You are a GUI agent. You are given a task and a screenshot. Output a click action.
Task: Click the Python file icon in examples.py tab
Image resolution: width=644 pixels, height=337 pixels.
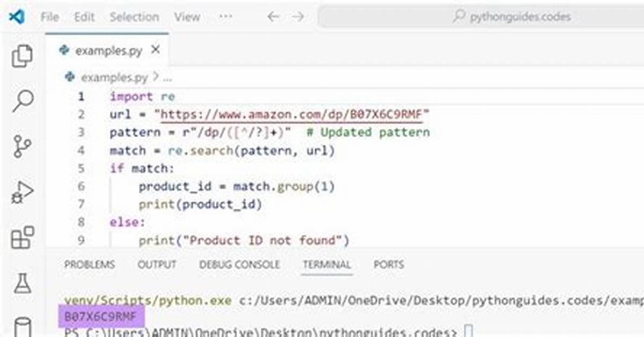point(65,50)
